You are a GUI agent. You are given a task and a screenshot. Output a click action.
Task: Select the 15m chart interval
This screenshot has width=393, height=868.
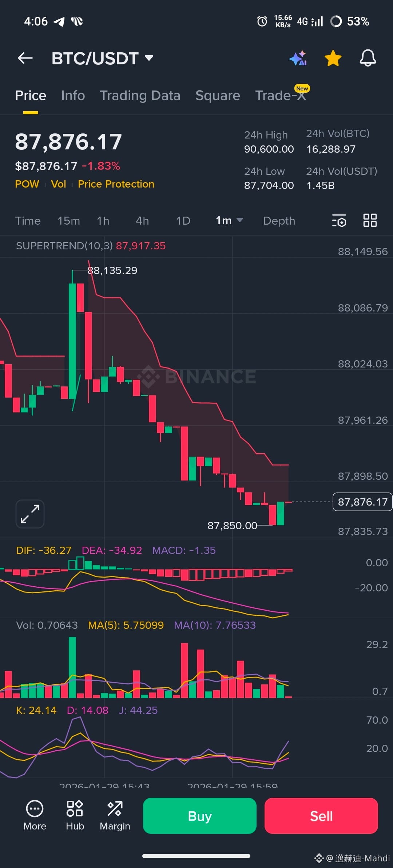coord(68,221)
